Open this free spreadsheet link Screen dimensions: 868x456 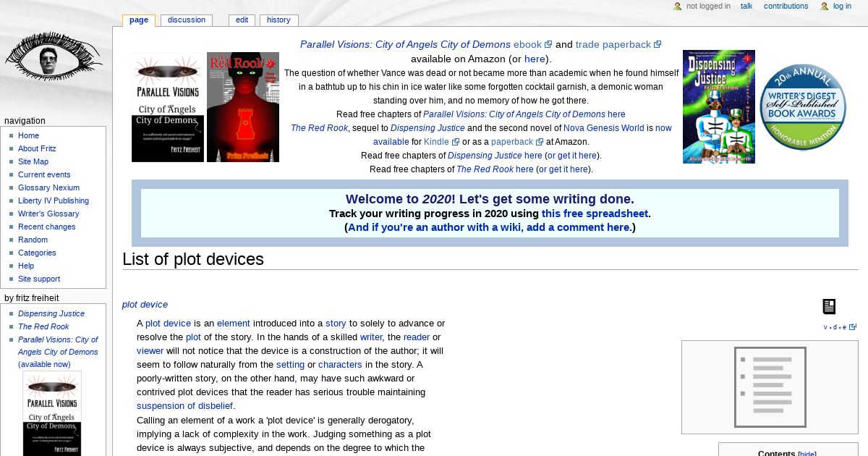pyautogui.click(x=595, y=214)
